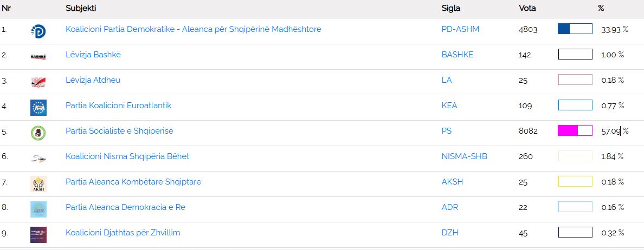Click the Vota column header
644x250 pixels.
click(x=527, y=8)
